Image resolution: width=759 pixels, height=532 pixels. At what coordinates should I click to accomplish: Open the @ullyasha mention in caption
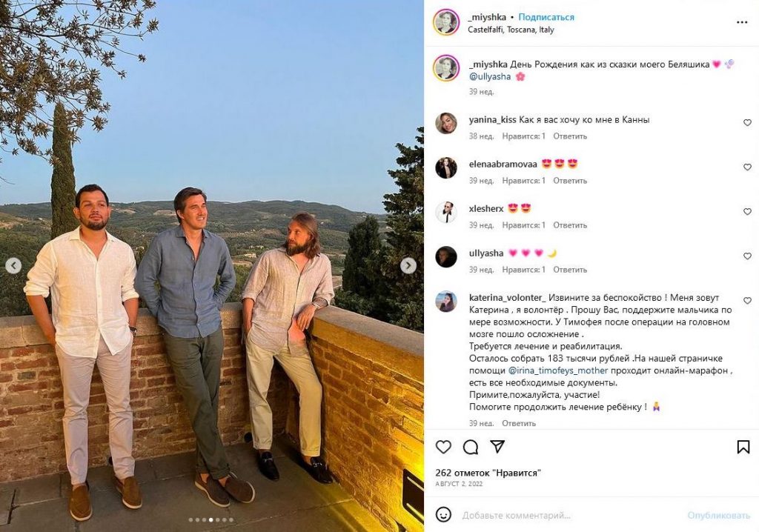coord(488,76)
